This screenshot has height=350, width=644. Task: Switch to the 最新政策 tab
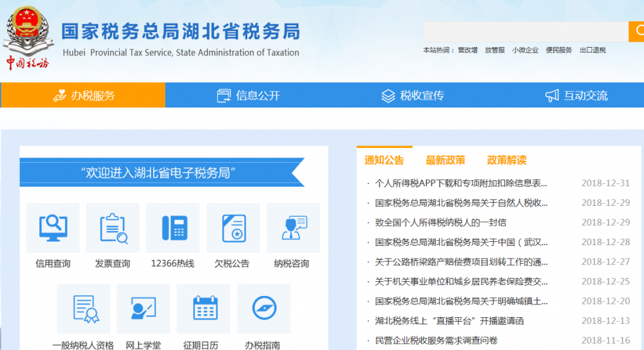(x=445, y=160)
